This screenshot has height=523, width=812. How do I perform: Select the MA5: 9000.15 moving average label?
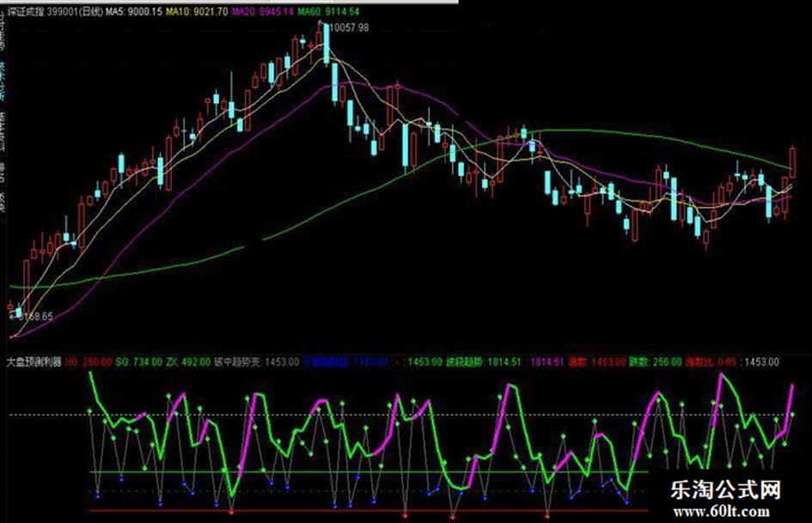click(134, 11)
